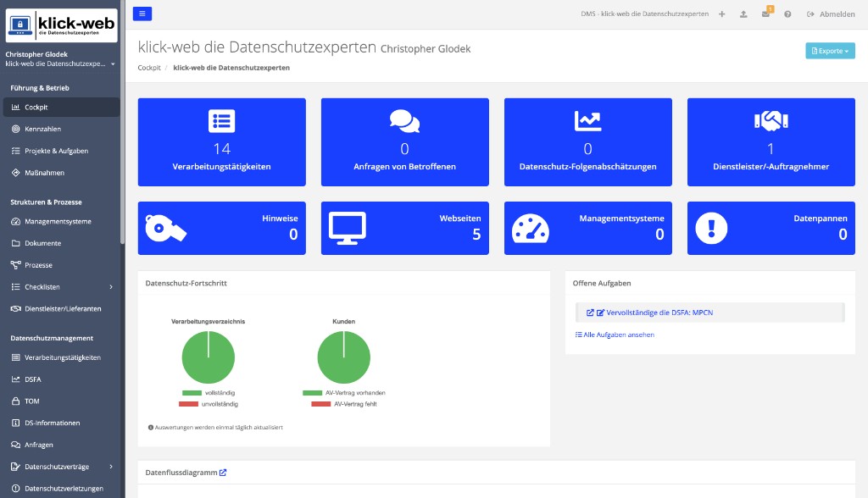The width and height of the screenshot is (868, 498).
Task: Click the upload icon in top bar
Action: coord(743,14)
